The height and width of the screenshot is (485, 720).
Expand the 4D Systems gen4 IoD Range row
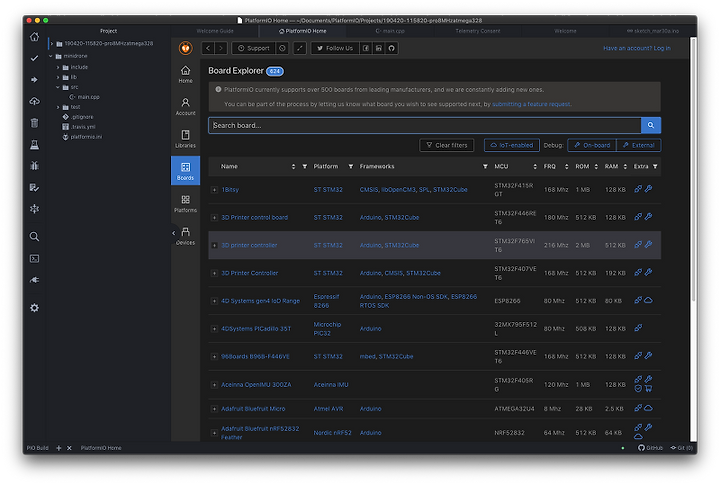pyautogui.click(x=214, y=301)
